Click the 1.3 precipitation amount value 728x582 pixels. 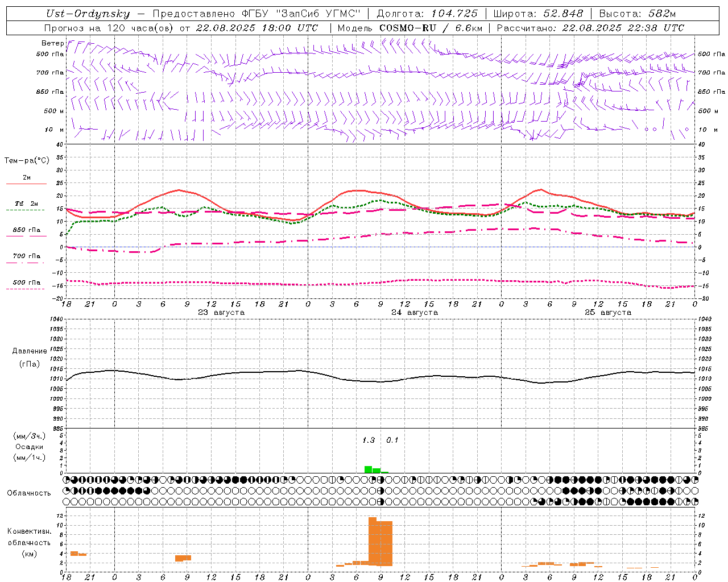(x=369, y=440)
